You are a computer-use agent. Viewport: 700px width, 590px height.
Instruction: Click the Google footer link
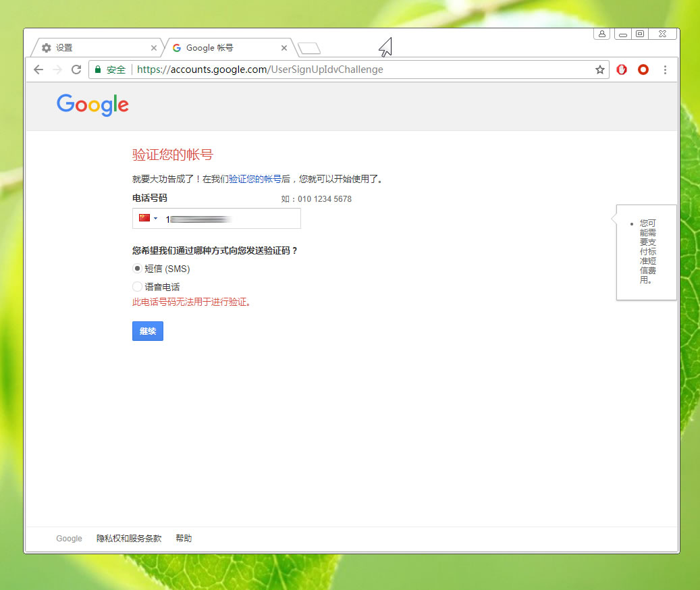70,539
